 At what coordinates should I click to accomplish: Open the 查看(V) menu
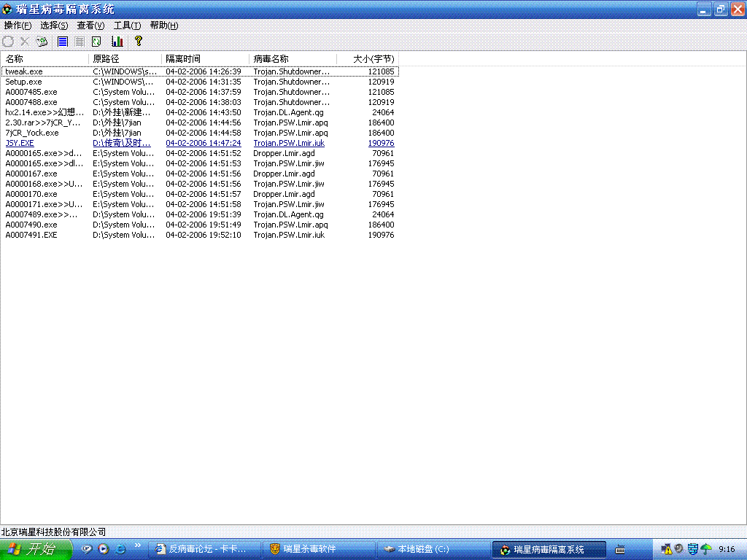click(x=90, y=26)
